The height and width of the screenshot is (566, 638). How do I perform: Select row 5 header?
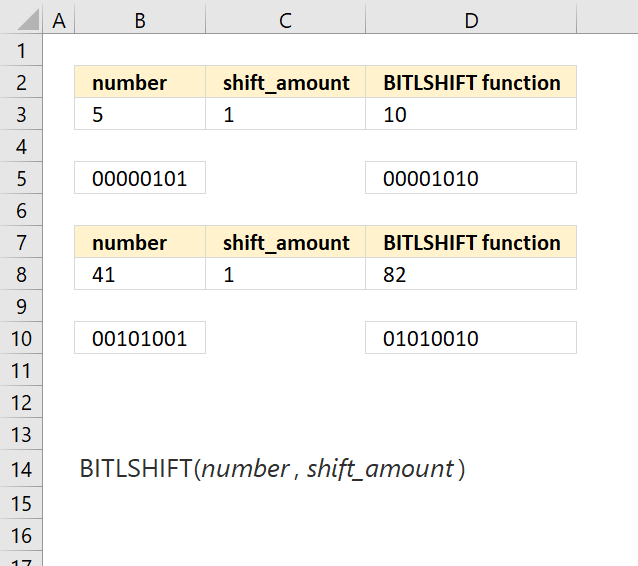(21, 178)
